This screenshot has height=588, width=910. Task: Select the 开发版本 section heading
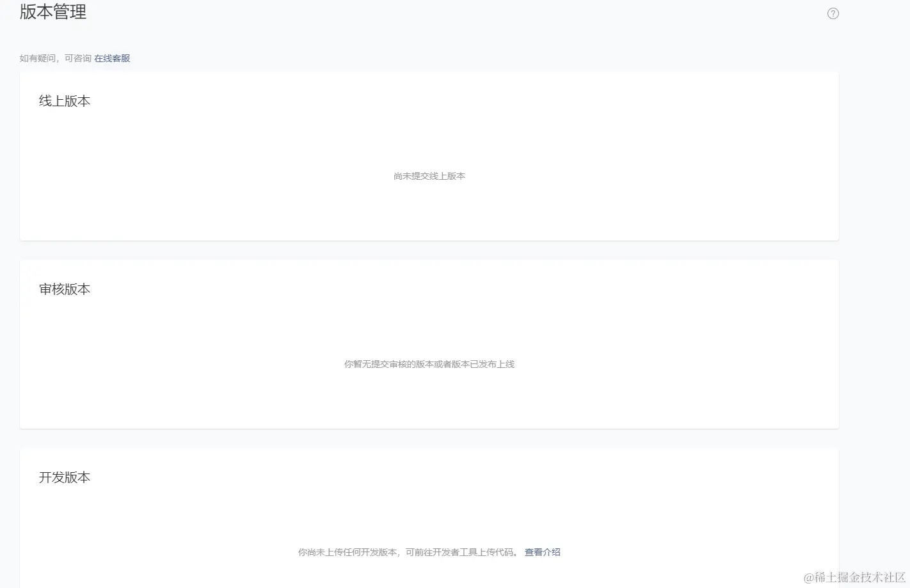point(65,477)
